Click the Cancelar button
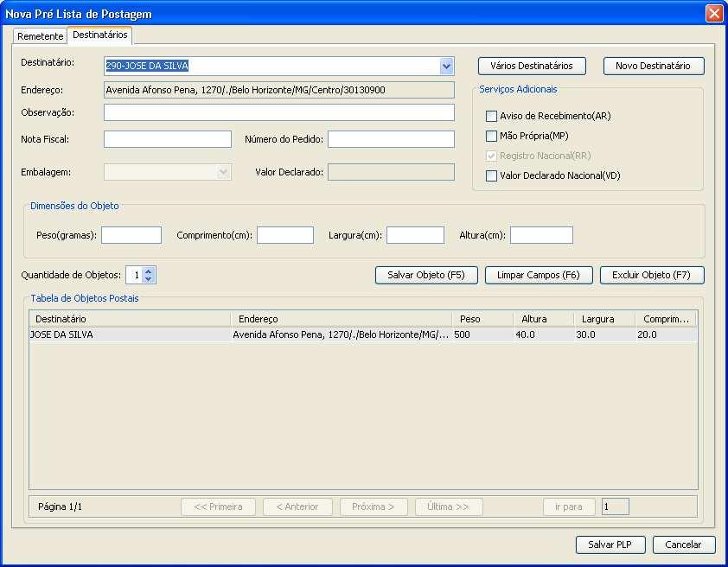 tap(683, 545)
